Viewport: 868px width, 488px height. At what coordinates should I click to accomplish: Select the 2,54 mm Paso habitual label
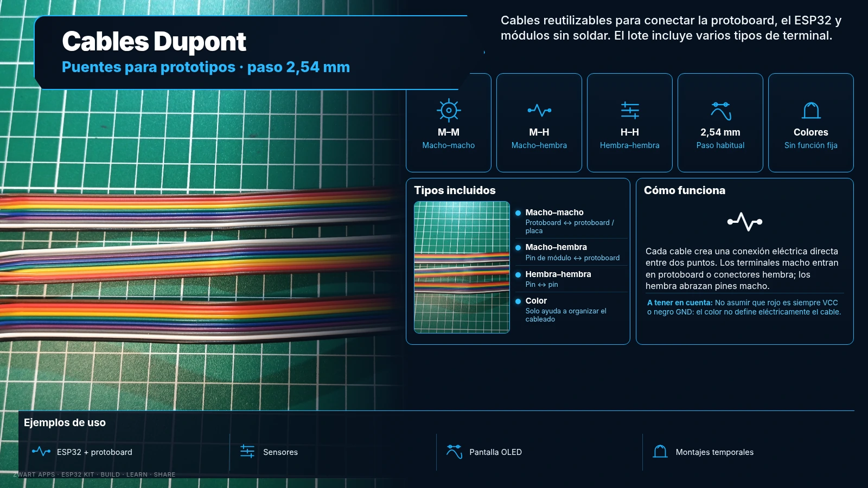(720, 138)
